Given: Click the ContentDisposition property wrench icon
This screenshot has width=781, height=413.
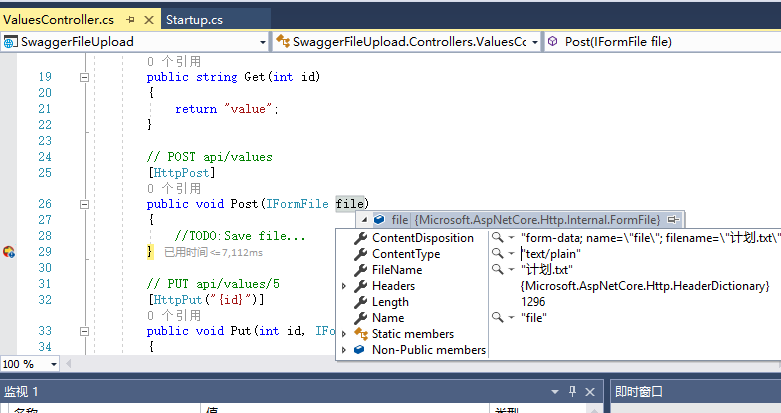Looking at the screenshot, I should [x=360, y=238].
